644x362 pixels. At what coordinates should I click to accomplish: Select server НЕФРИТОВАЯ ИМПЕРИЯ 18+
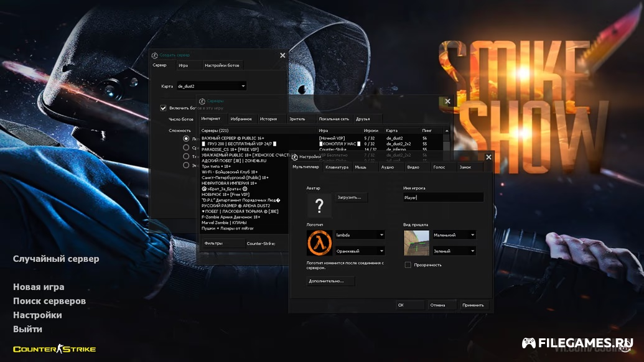pyautogui.click(x=245, y=183)
